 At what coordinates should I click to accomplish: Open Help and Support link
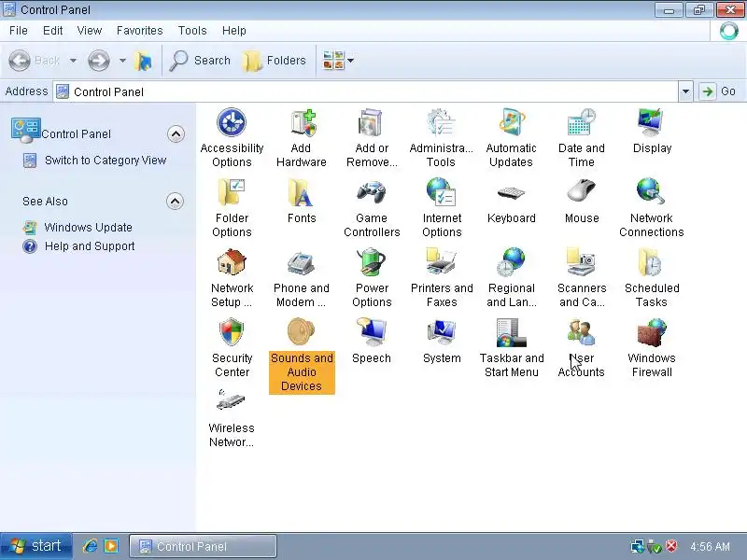point(90,246)
